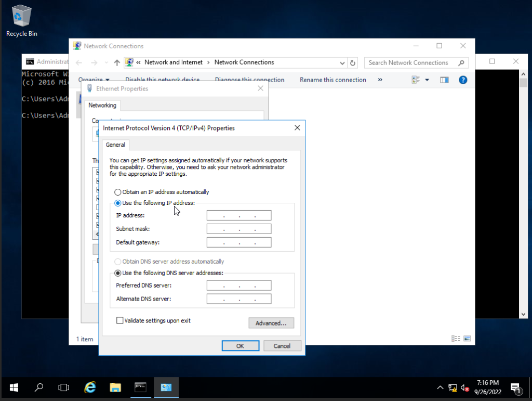Open the Action Center notifications icon
532x401 pixels.
tap(516, 388)
